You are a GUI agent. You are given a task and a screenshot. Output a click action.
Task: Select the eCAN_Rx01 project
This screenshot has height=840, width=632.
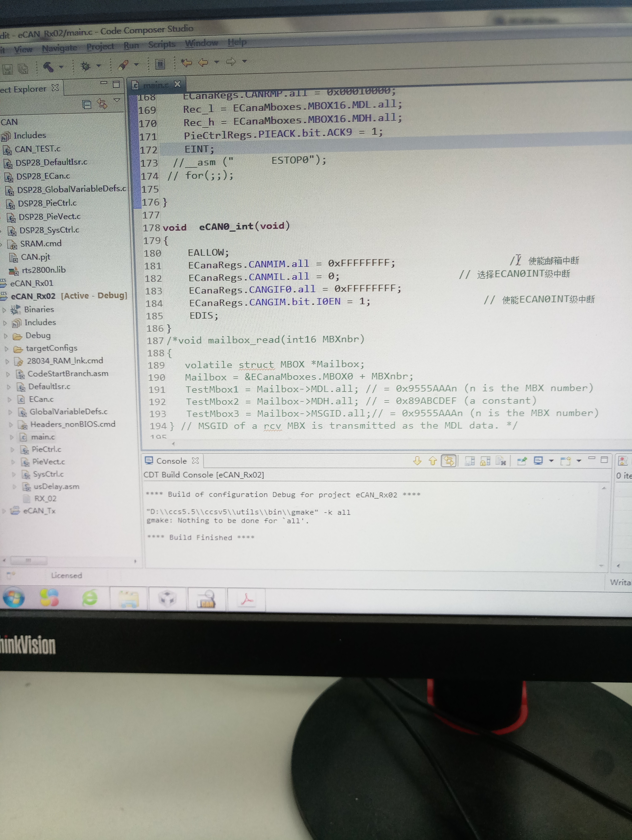pos(32,283)
